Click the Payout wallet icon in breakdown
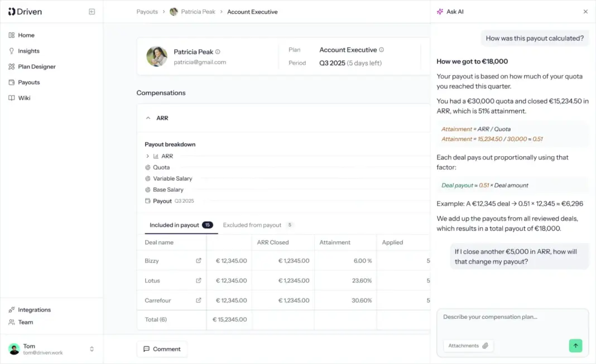This screenshot has height=364, width=596. tap(148, 201)
